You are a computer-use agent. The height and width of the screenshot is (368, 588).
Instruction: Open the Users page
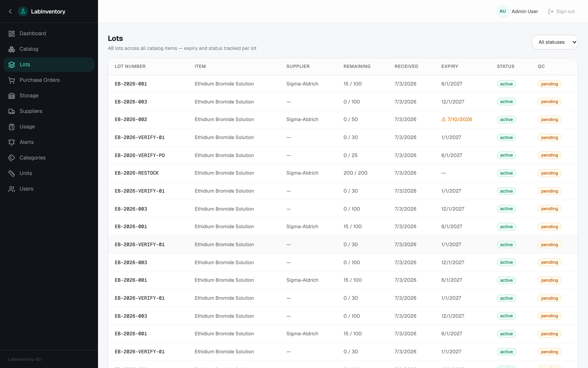(x=49, y=189)
